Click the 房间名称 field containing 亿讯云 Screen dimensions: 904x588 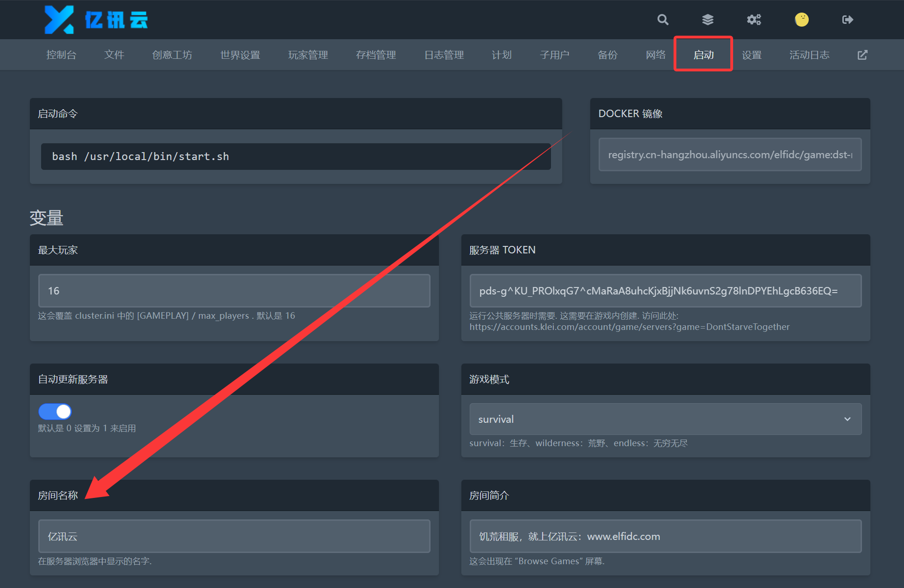coord(234,536)
